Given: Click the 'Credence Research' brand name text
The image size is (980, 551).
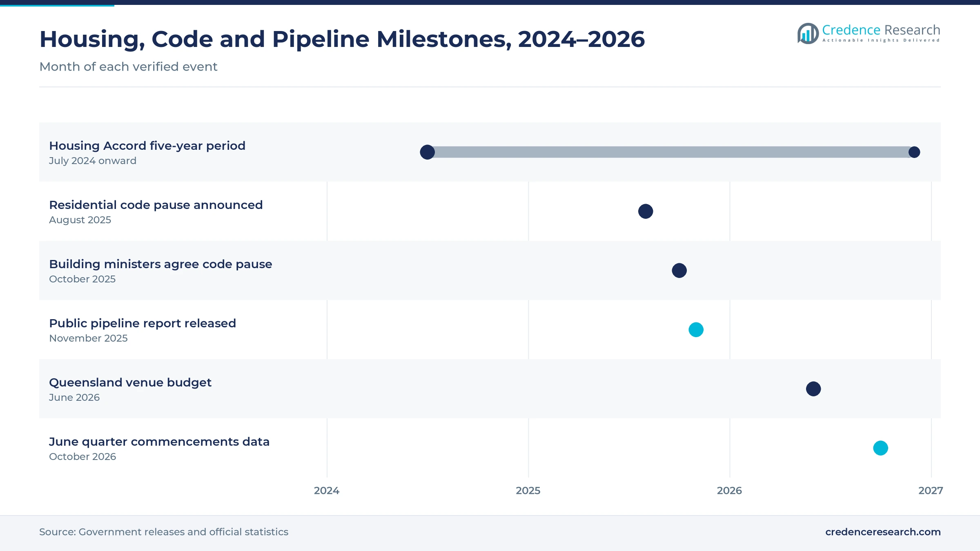Looking at the screenshot, I should [881, 30].
